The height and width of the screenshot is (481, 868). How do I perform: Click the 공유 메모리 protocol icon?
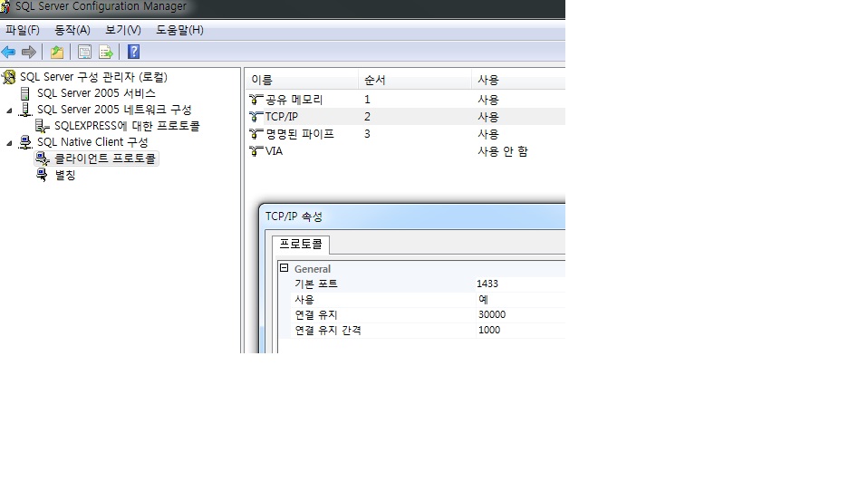pos(256,100)
